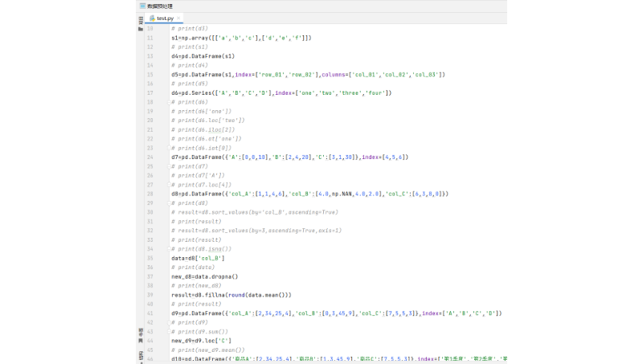Click line number 46 in the gutter
The image size is (643, 364).
click(150, 359)
